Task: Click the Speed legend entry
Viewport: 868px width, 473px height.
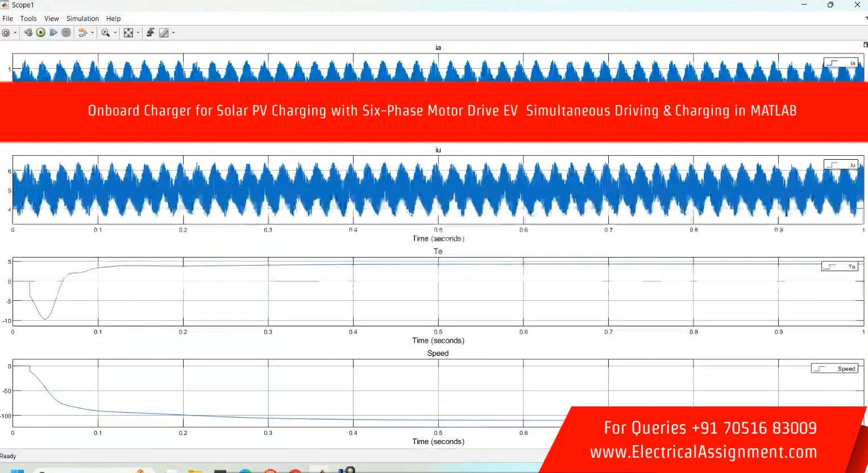Action: pos(834,369)
